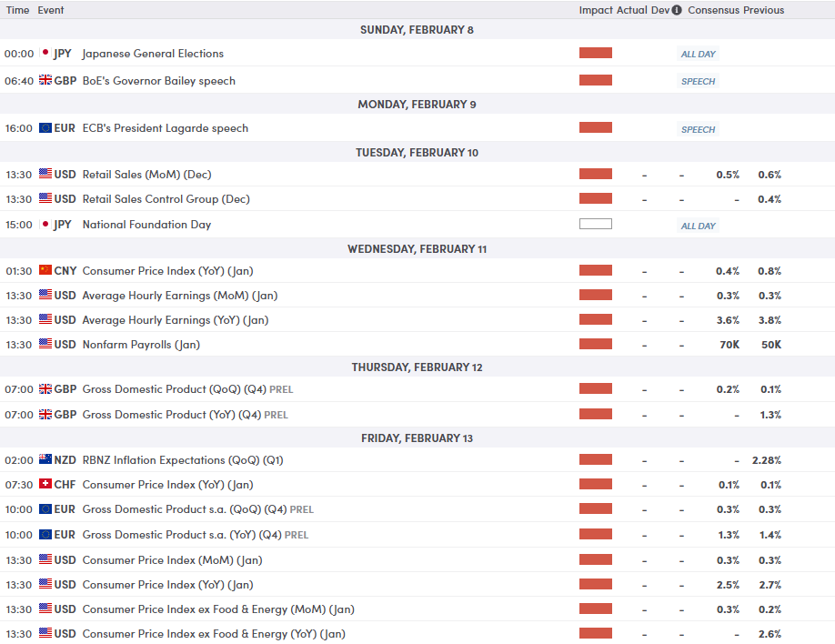Click US flag on Retail Sales Control Group row
Image resolution: width=835 pixels, height=644 pixels.
click(x=45, y=198)
